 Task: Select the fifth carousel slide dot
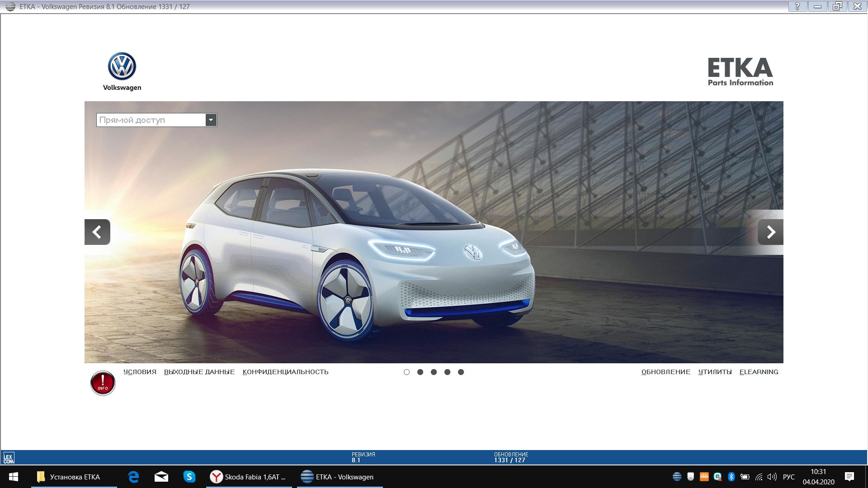tap(461, 372)
